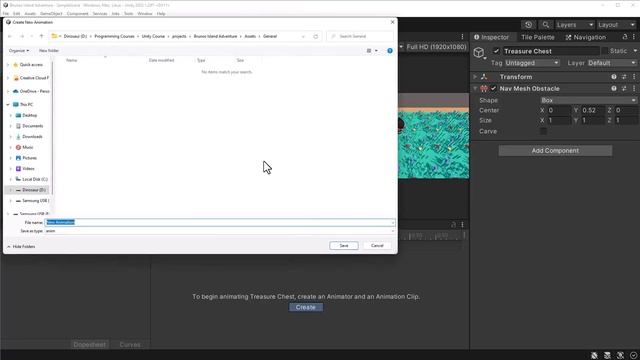The image size is (640, 360).
Task: Open the GameObject menu
Action: [51, 13]
